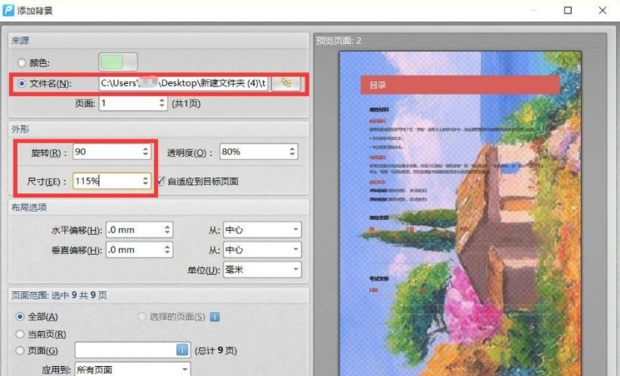Click the info icon beside 选择的页面
Screen dimensions: 620x376
tap(215, 317)
